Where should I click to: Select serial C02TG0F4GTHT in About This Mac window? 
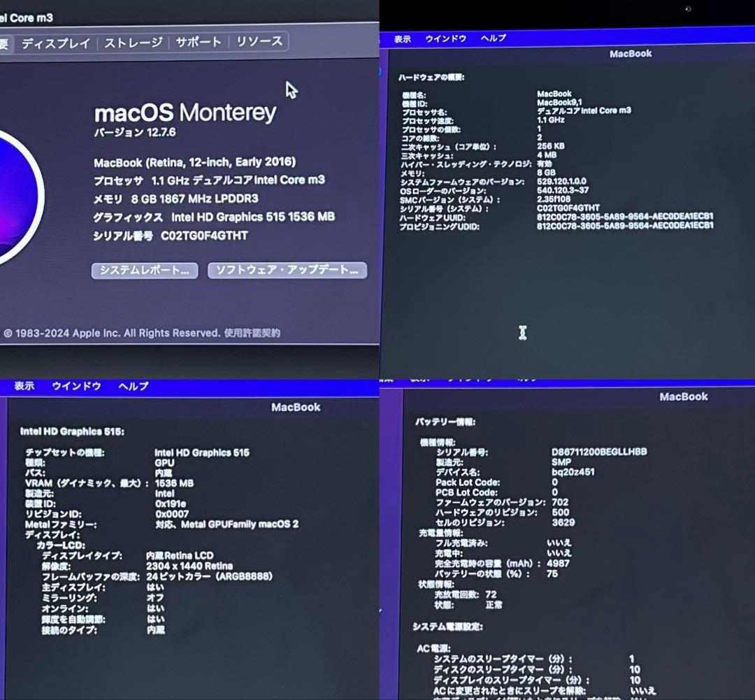204,236
